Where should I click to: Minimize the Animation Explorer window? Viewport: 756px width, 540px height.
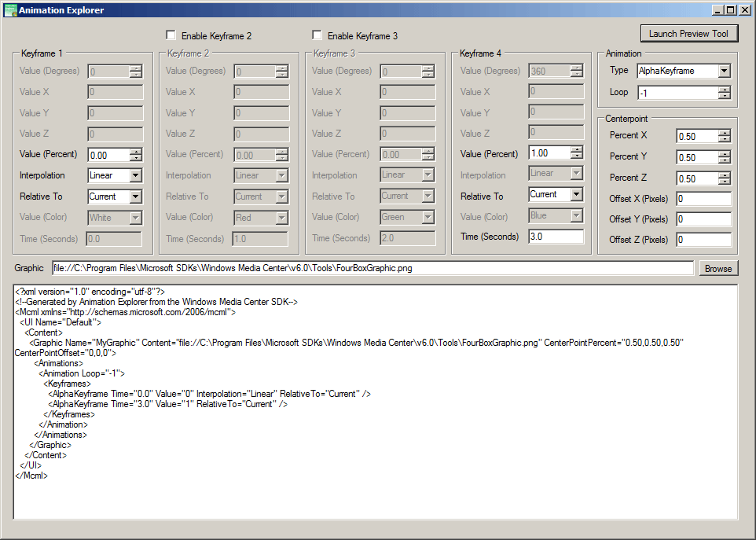click(718, 10)
